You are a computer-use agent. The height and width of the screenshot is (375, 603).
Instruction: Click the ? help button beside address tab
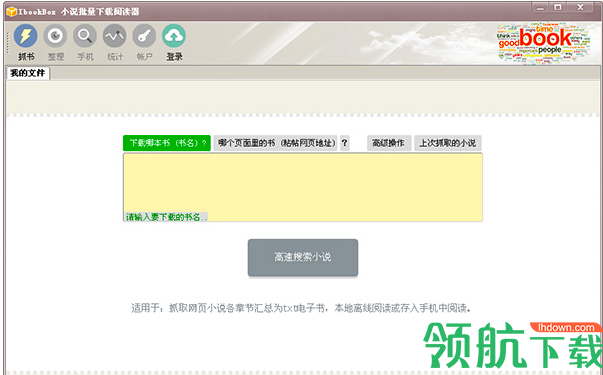(345, 143)
